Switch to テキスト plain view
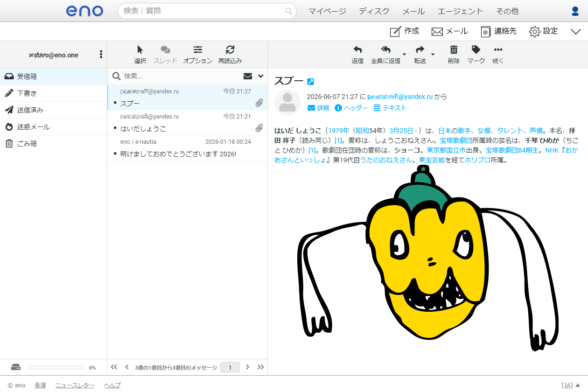Viewport: 588px width, 392px height. (x=390, y=108)
